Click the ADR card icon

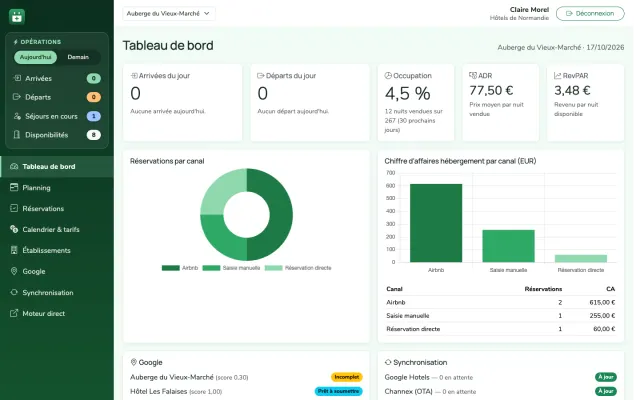(473, 76)
